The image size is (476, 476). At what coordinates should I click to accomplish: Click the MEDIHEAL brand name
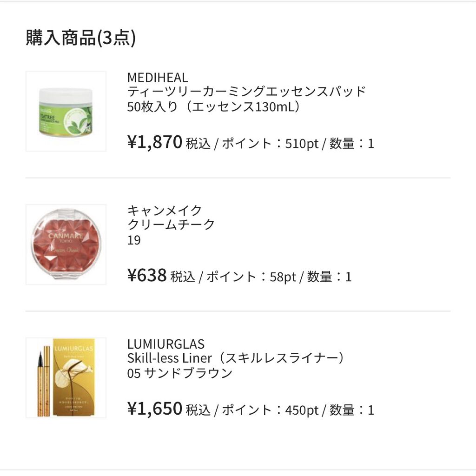(x=158, y=78)
